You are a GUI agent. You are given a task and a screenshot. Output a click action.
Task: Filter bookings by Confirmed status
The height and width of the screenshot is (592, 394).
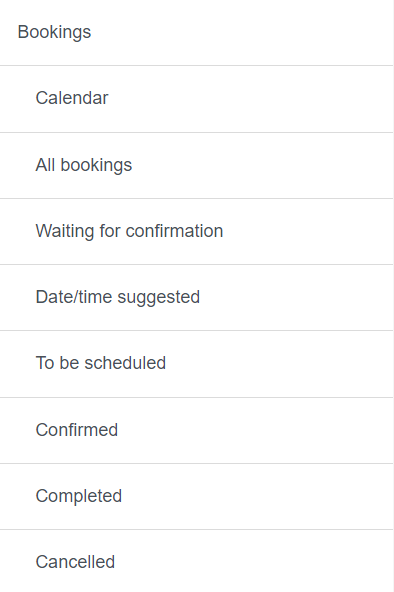tap(196, 430)
